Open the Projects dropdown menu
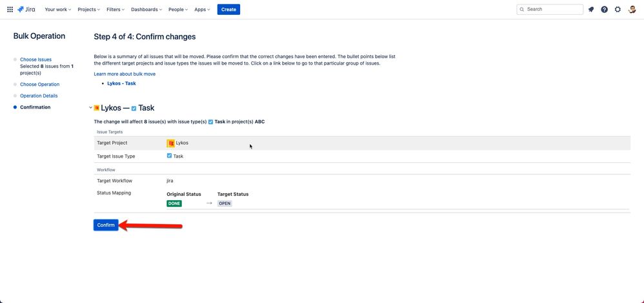 pos(88,10)
